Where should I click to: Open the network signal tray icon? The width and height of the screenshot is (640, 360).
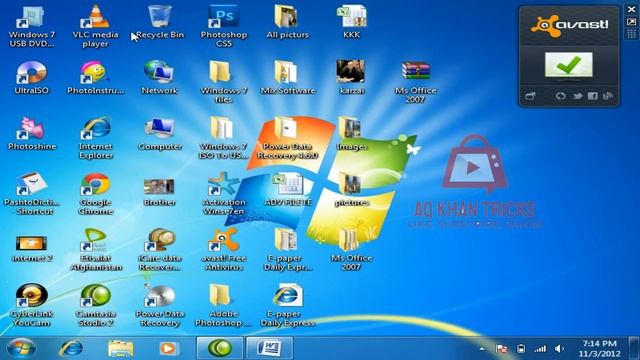(540, 349)
